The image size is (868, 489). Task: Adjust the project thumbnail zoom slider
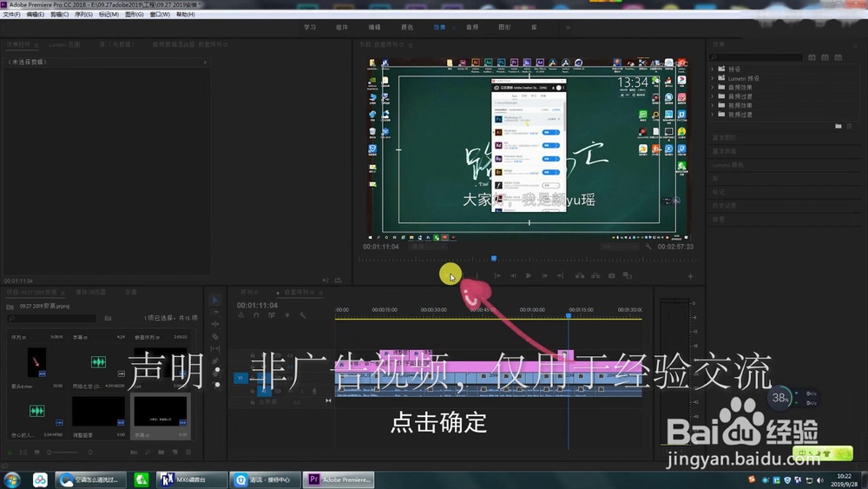(x=62, y=453)
